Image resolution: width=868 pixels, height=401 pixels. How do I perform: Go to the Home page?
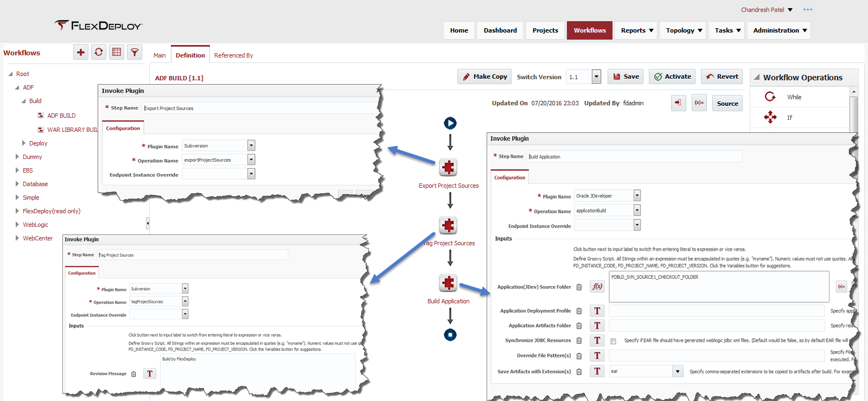(459, 30)
